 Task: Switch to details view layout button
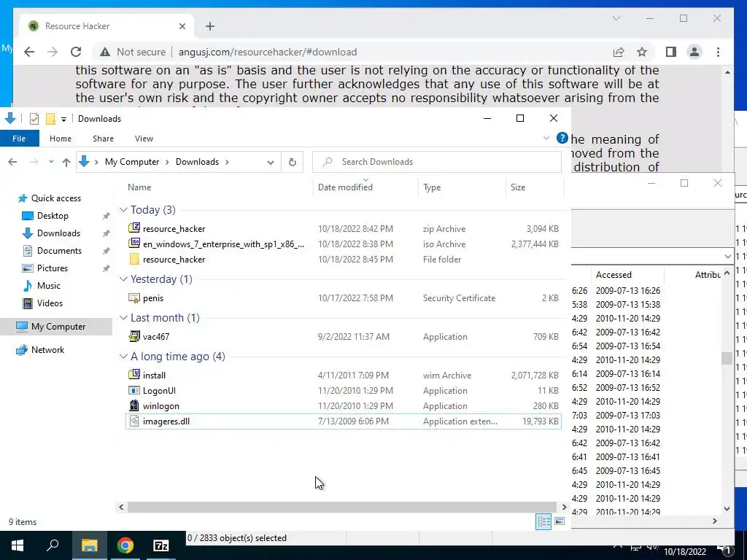tap(543, 521)
